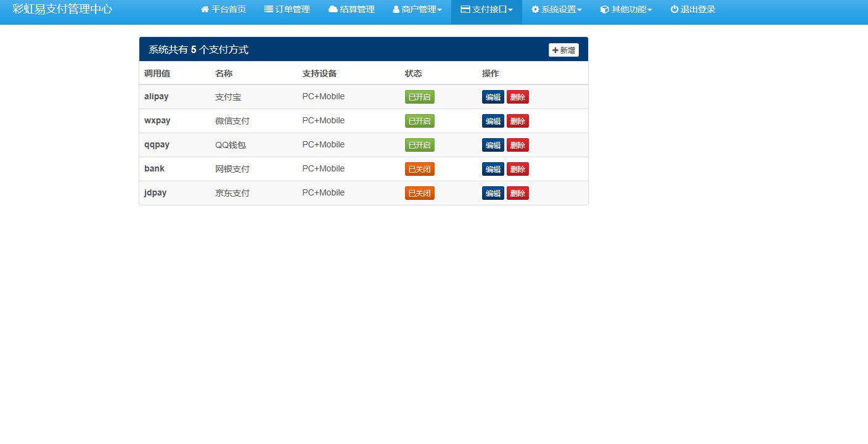Edit the qqpay payment method
The height and width of the screenshot is (444, 868).
pyautogui.click(x=493, y=145)
